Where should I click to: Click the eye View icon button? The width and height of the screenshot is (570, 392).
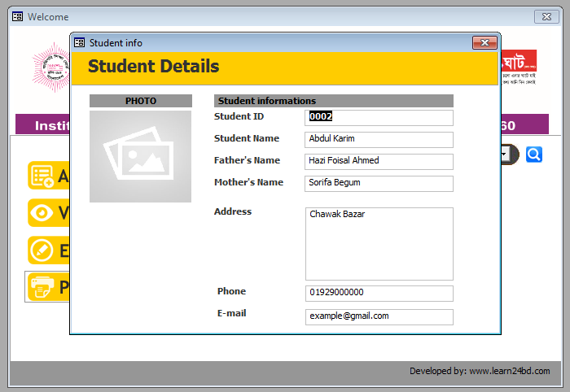48,213
